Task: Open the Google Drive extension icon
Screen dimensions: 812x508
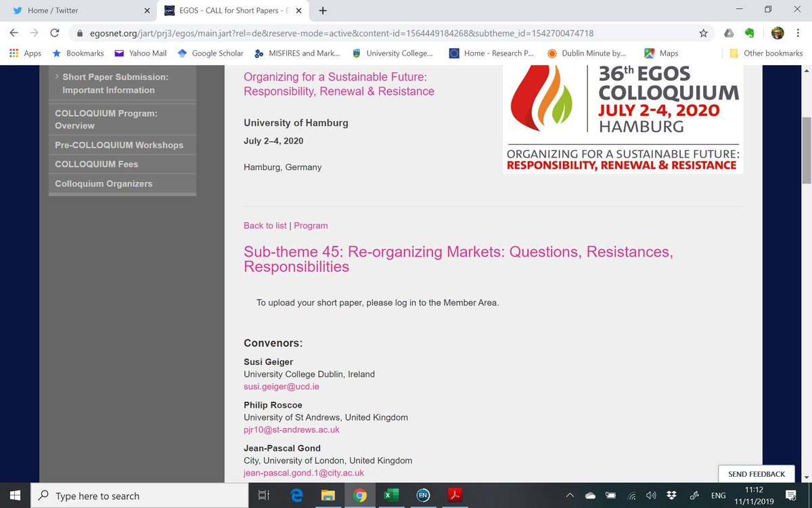Action: [729, 33]
